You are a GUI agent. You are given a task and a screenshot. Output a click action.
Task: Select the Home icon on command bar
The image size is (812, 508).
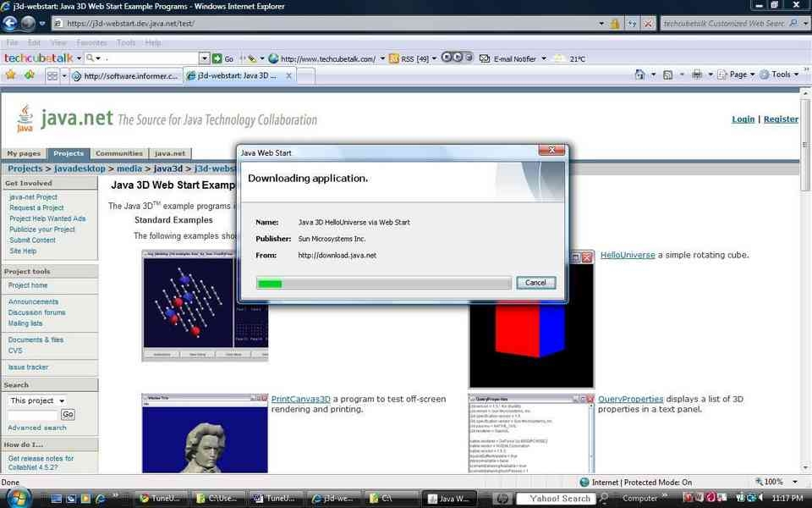pyautogui.click(x=640, y=75)
